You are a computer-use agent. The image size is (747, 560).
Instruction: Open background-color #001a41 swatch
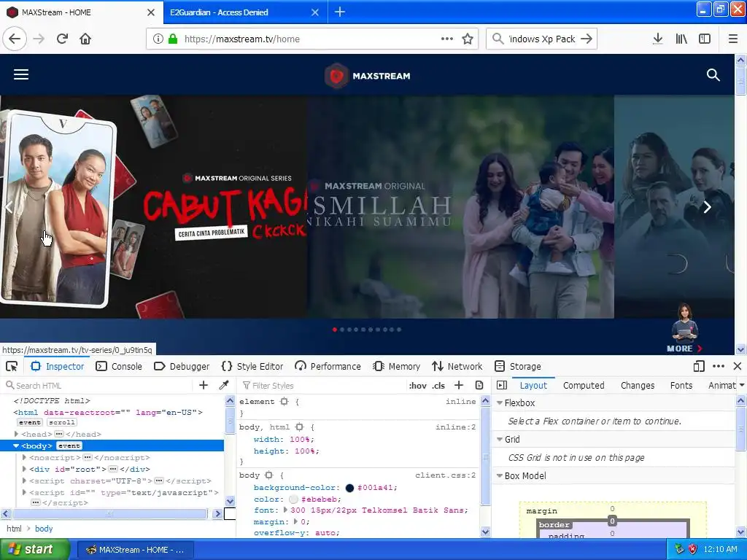point(349,488)
